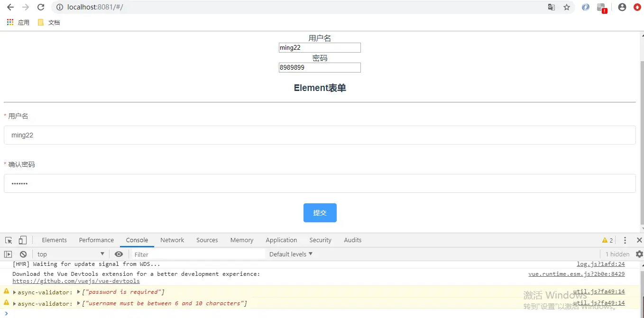
Task: Open the Security tab
Action: [320, 240]
